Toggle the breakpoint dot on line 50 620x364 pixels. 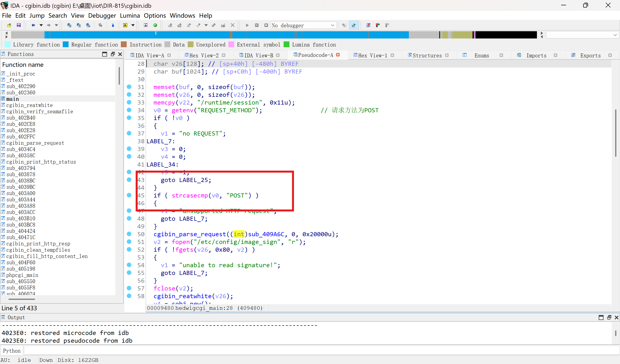pos(129,234)
